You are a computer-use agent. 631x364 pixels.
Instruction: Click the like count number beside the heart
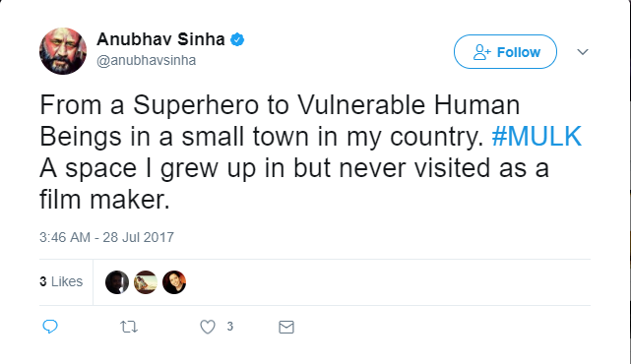[x=229, y=327]
